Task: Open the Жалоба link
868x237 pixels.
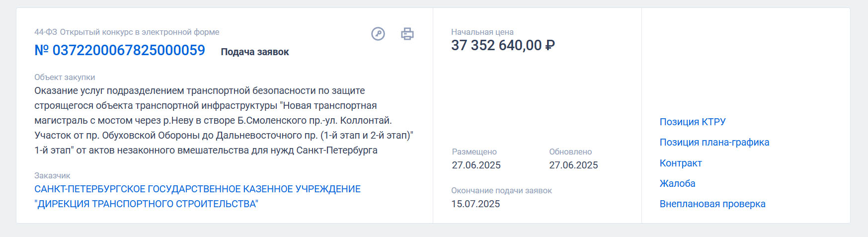Action: [677, 183]
